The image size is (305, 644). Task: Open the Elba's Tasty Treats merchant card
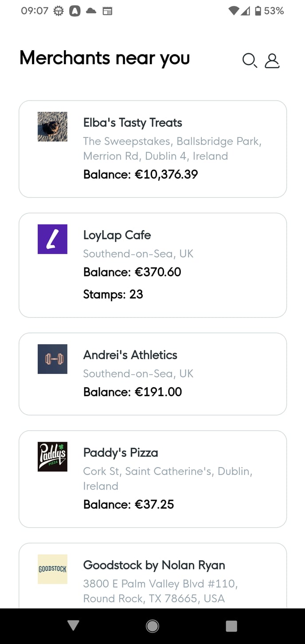click(152, 149)
